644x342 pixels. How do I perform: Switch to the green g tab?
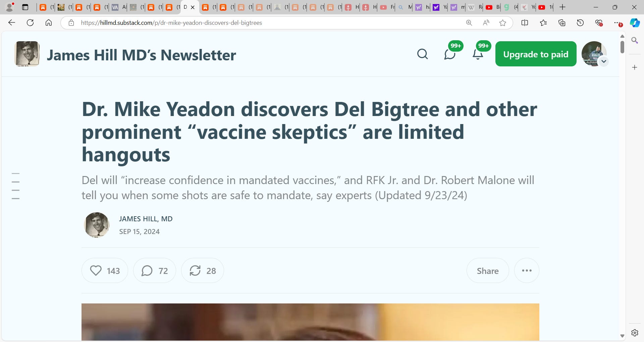pos(511,7)
